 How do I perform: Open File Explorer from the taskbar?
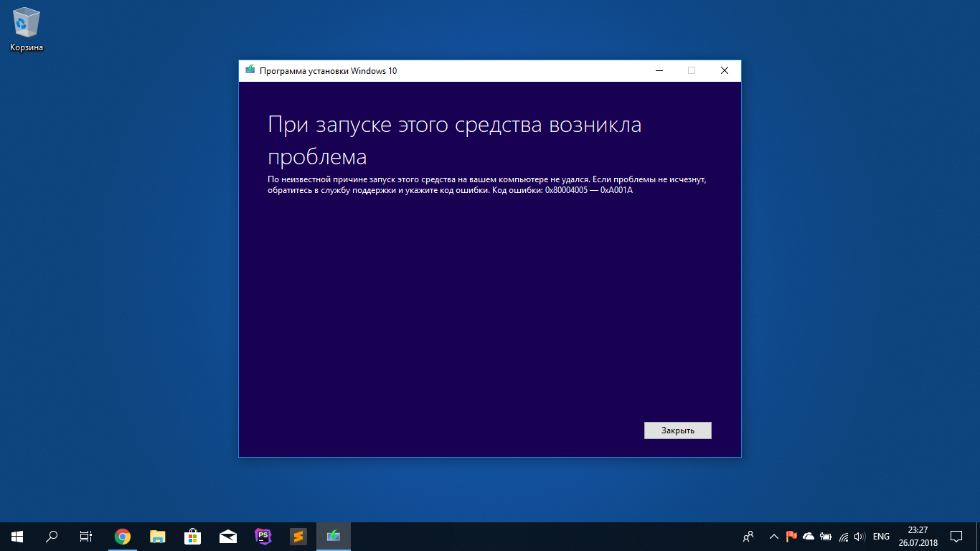(158, 536)
